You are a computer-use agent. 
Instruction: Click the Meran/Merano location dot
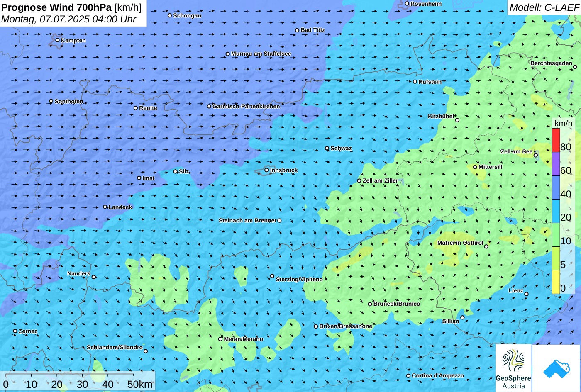pos(220,339)
